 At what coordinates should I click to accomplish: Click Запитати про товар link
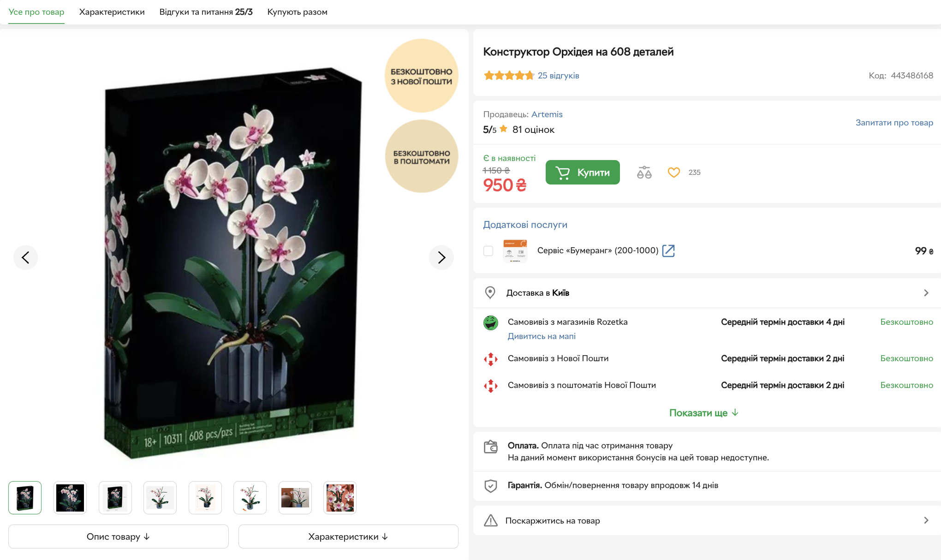(894, 123)
